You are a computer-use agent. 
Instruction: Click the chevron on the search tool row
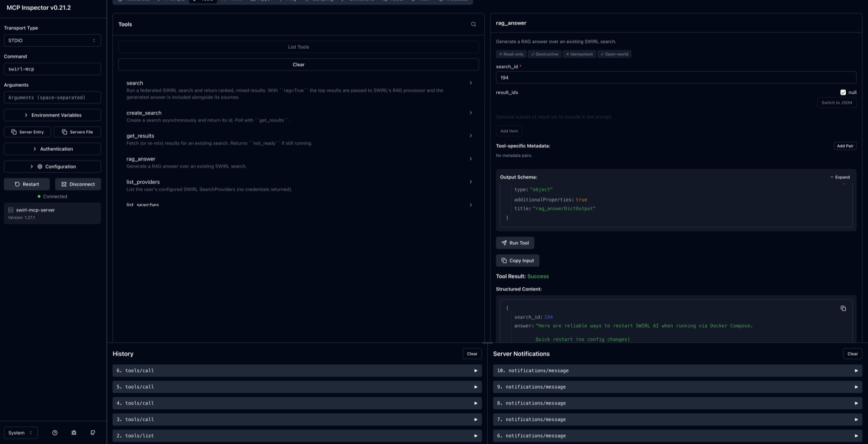tap(470, 83)
